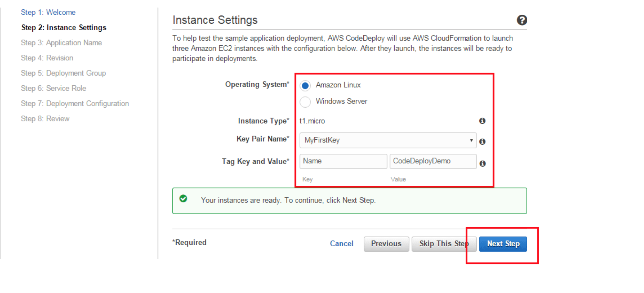Image resolution: width=644 pixels, height=293 pixels.
Task: Select Step 8: Review
Action: (45, 119)
